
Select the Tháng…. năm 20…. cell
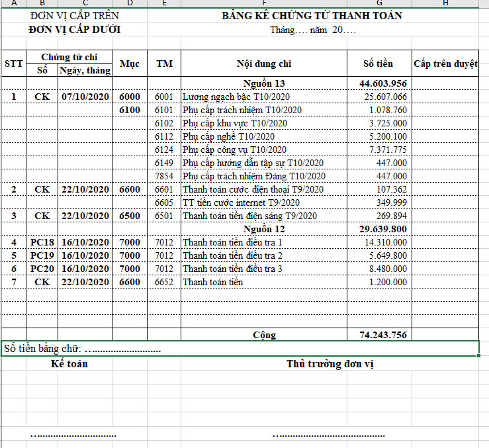click(x=312, y=29)
